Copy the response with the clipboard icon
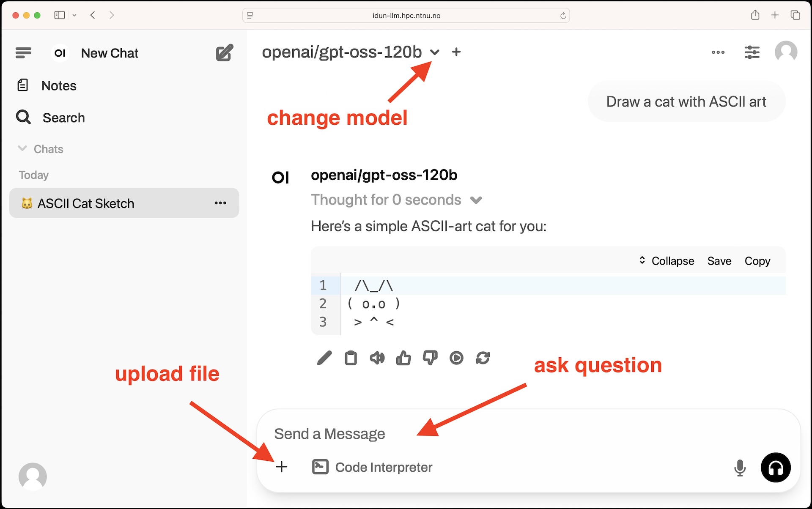812x509 pixels. (351, 358)
